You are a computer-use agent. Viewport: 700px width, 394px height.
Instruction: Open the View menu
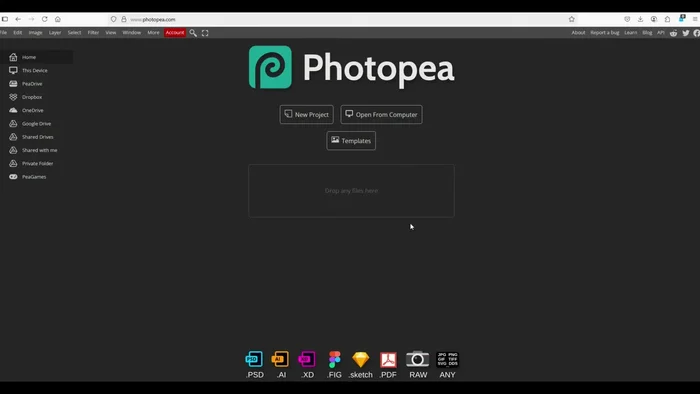pyautogui.click(x=111, y=33)
